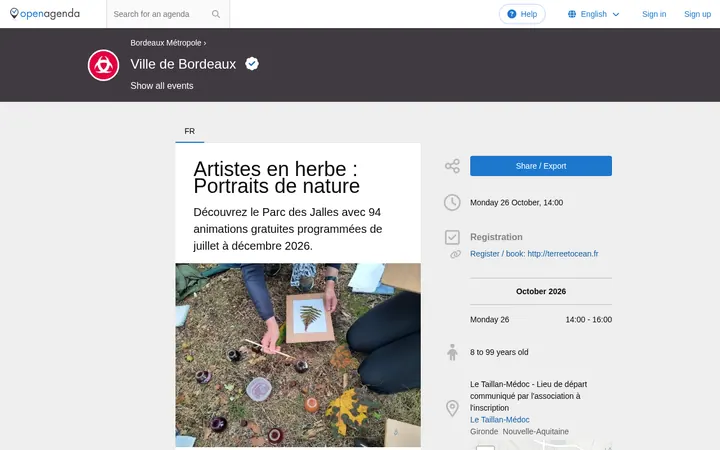Click the event title Artistes en herbe
The height and width of the screenshot is (450, 720).
(x=276, y=178)
